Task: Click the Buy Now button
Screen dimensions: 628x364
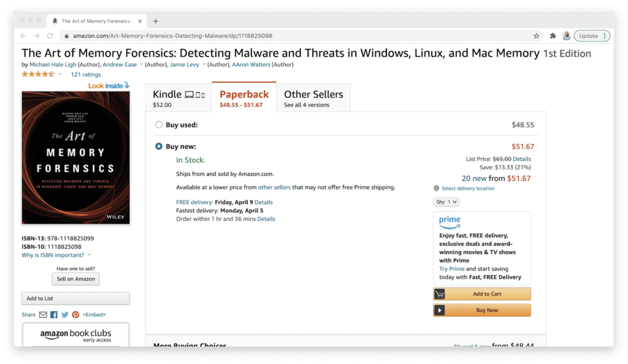Action: pos(482,310)
